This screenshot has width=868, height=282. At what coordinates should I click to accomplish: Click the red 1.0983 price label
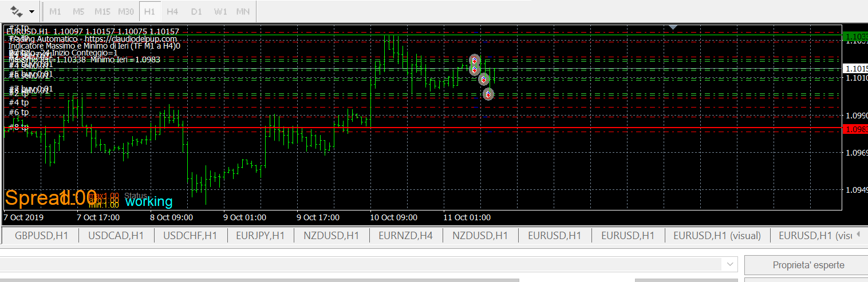pyautogui.click(x=855, y=130)
